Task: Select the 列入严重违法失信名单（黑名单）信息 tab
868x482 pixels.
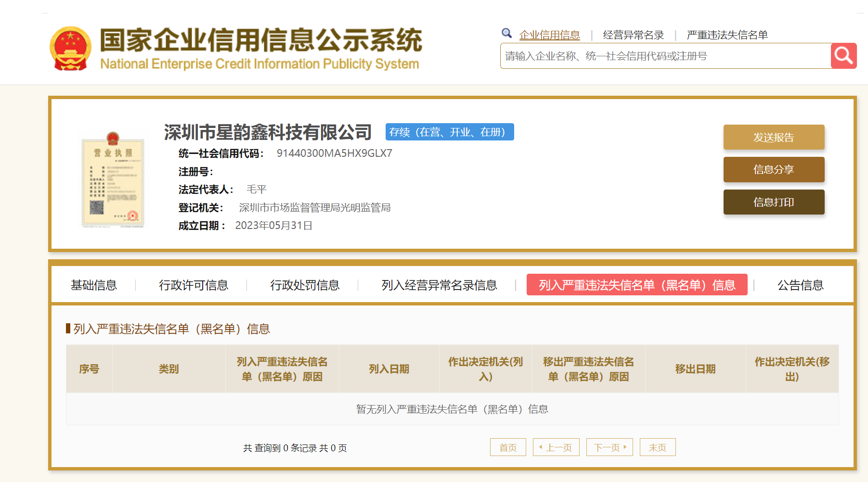Action: 637,285
